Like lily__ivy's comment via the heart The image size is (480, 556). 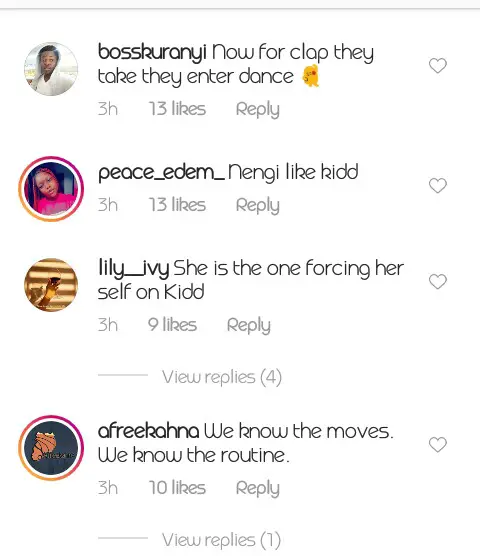coord(438,282)
